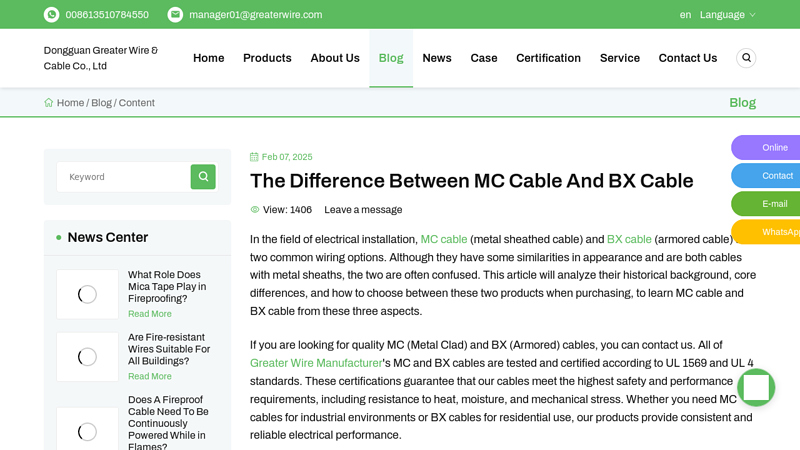Open the round green chat widget button
The image size is (800, 450).
(756, 388)
